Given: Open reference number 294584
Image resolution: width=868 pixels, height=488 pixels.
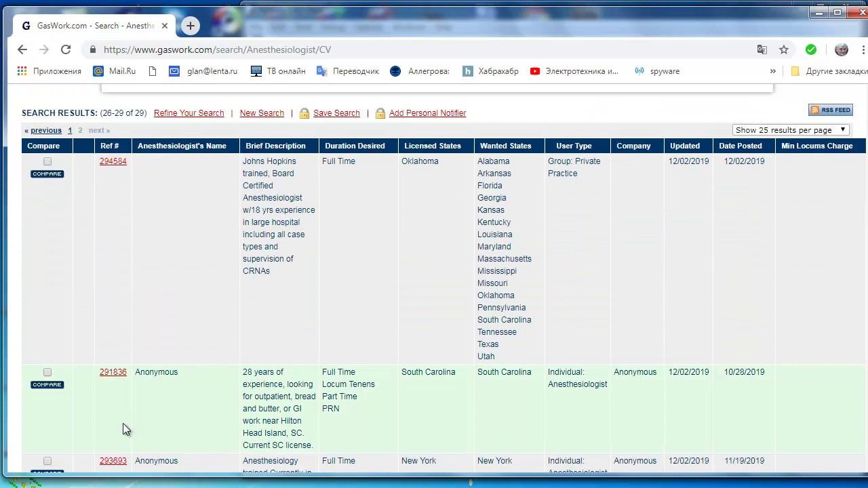Looking at the screenshot, I should pos(113,161).
